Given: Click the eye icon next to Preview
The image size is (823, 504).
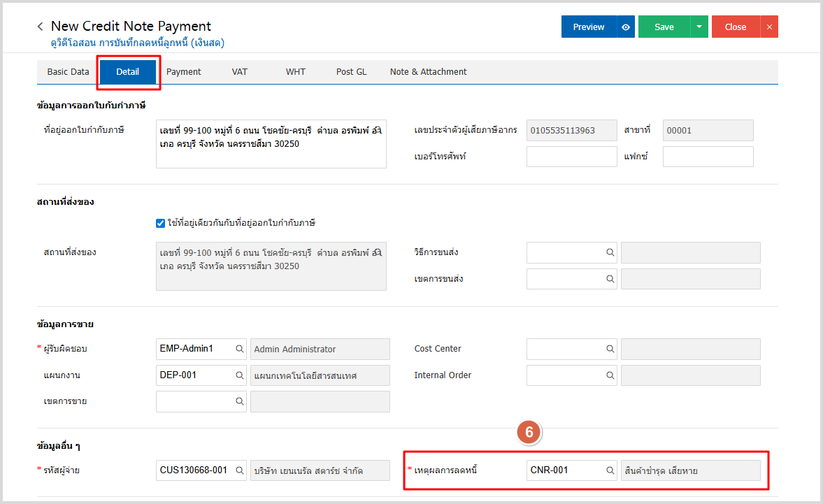Looking at the screenshot, I should coord(626,27).
